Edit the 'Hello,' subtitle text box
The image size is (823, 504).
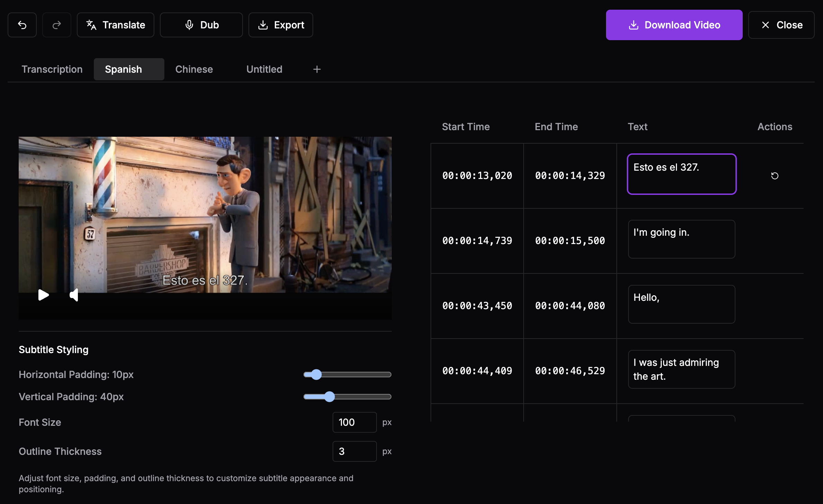click(682, 304)
